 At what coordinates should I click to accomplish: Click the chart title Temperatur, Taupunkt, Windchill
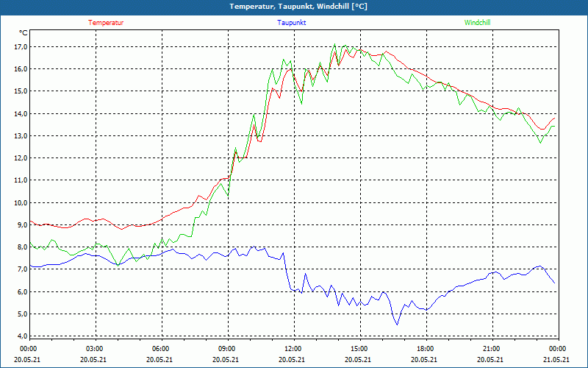pos(298,7)
